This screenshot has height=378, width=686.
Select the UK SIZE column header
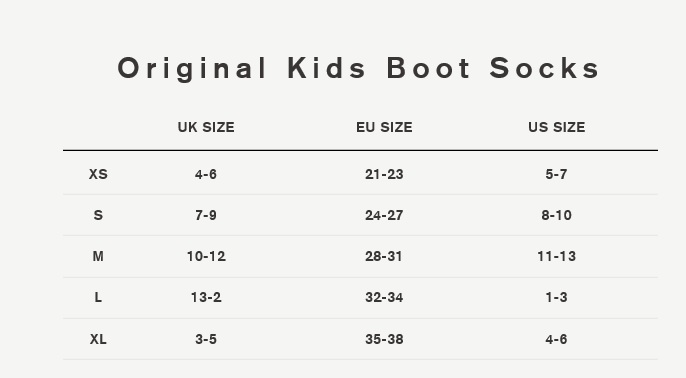click(206, 127)
